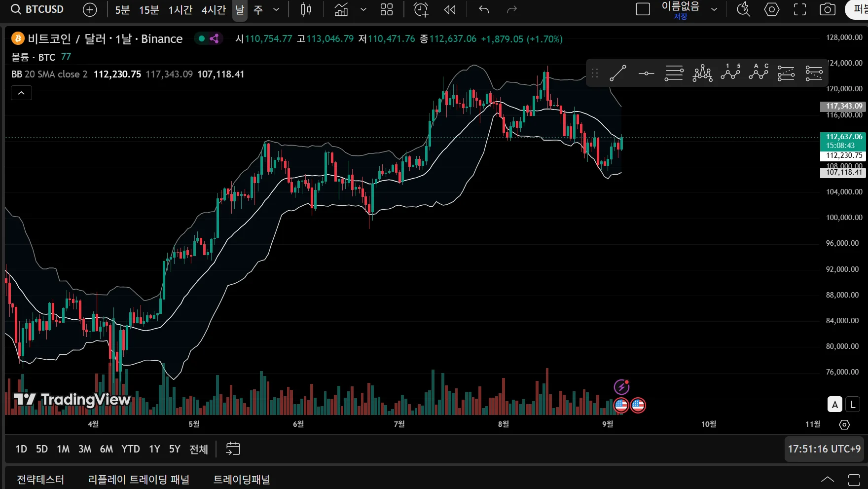The image size is (868, 489).
Task: Click the create alert clock icon
Action: (x=421, y=9)
